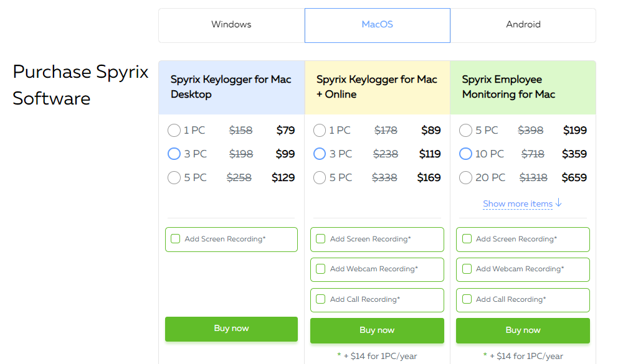Screen dimensions: 628x364
Task: Select 10 PC for Employee Monitoring
Action: (x=465, y=154)
